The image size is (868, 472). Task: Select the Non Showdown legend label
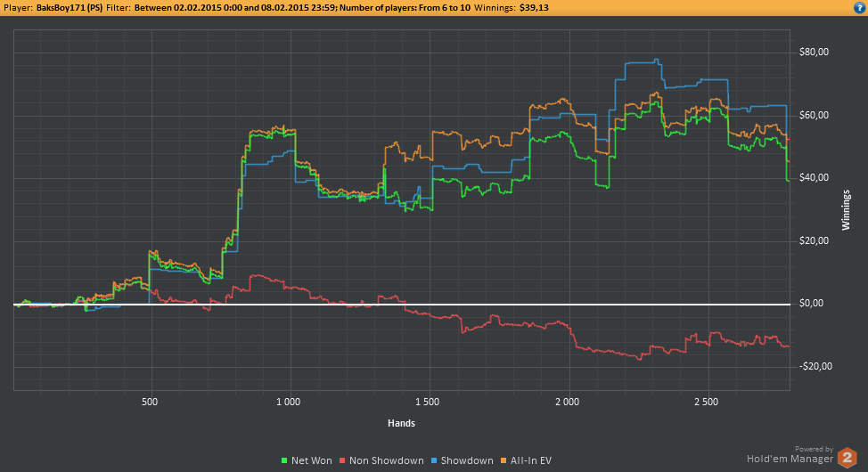[387, 460]
